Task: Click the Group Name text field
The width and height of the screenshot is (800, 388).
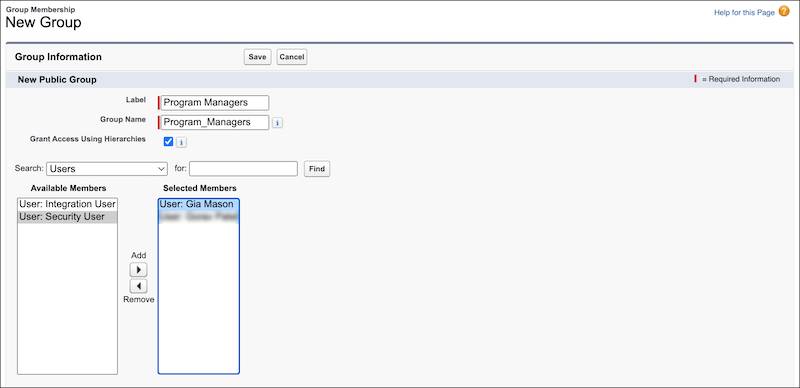Action: coord(214,123)
